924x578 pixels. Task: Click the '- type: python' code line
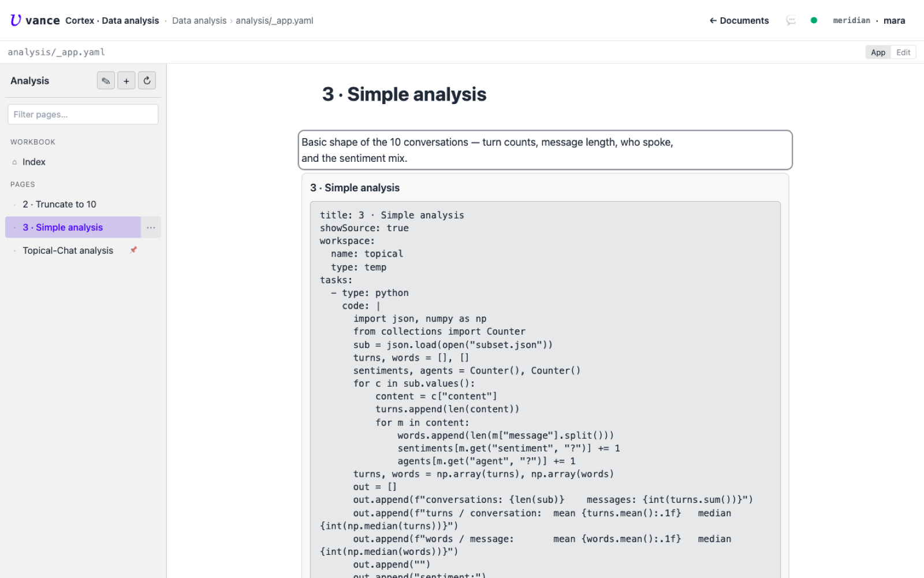click(x=370, y=293)
